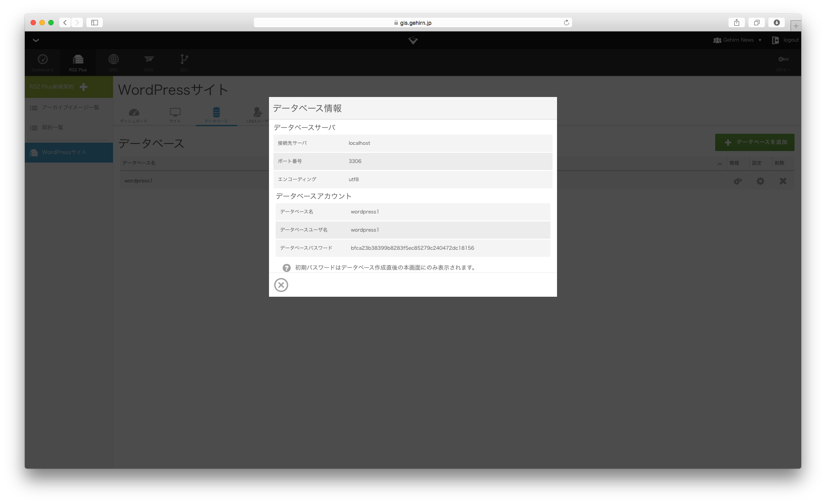Select the WordPress site sidebar item
Viewport: 826px width, 504px height.
[69, 152]
